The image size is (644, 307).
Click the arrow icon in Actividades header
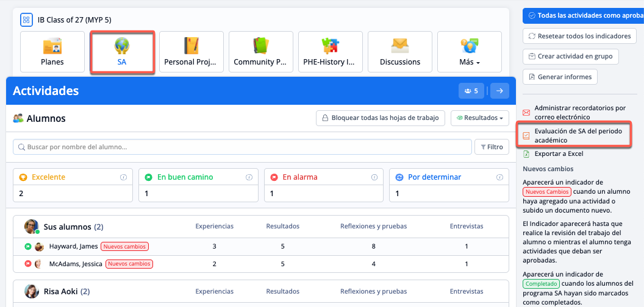point(499,91)
